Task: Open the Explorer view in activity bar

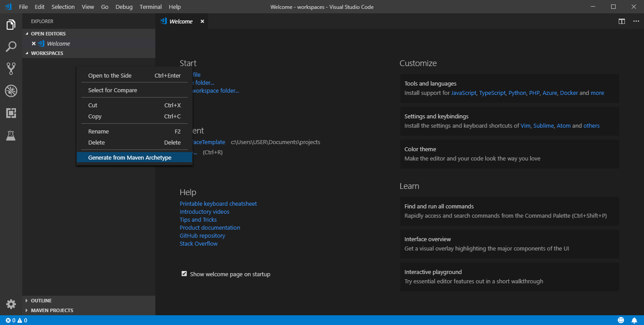Action: (x=11, y=24)
